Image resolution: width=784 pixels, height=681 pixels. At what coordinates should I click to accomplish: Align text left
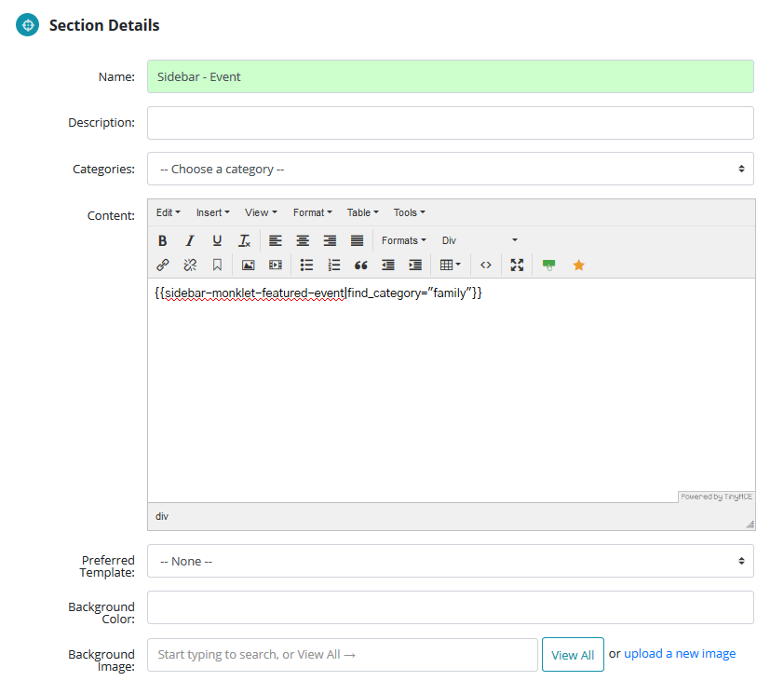(275, 240)
